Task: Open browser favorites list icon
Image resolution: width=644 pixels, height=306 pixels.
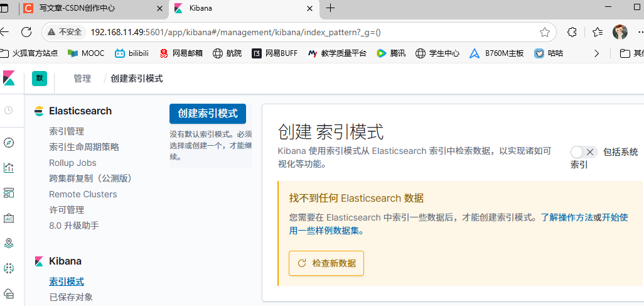Action: [x=598, y=32]
